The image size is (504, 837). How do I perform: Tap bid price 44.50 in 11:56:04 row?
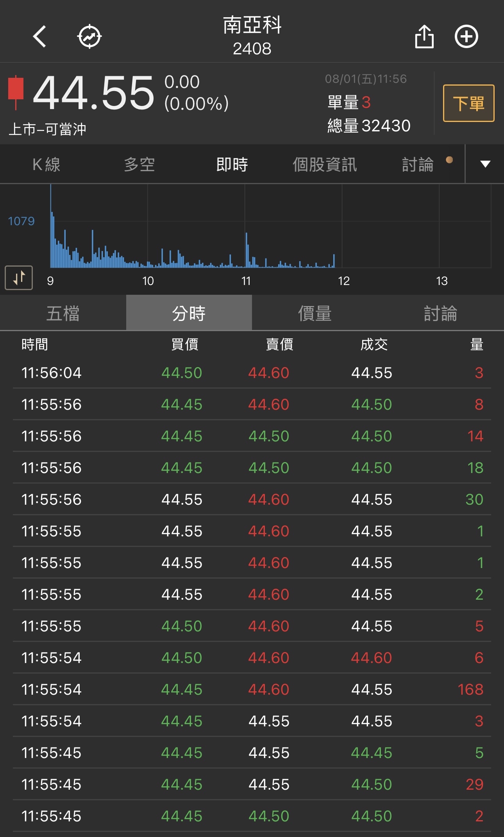pos(182,373)
